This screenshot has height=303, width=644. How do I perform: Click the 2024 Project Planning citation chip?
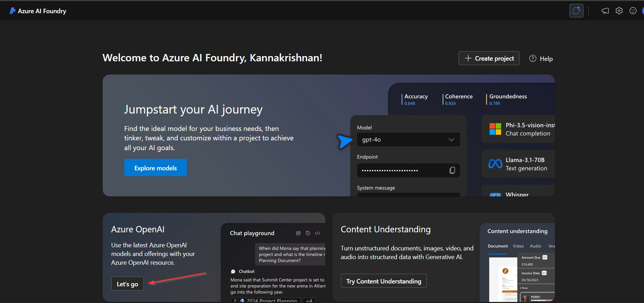(265, 300)
